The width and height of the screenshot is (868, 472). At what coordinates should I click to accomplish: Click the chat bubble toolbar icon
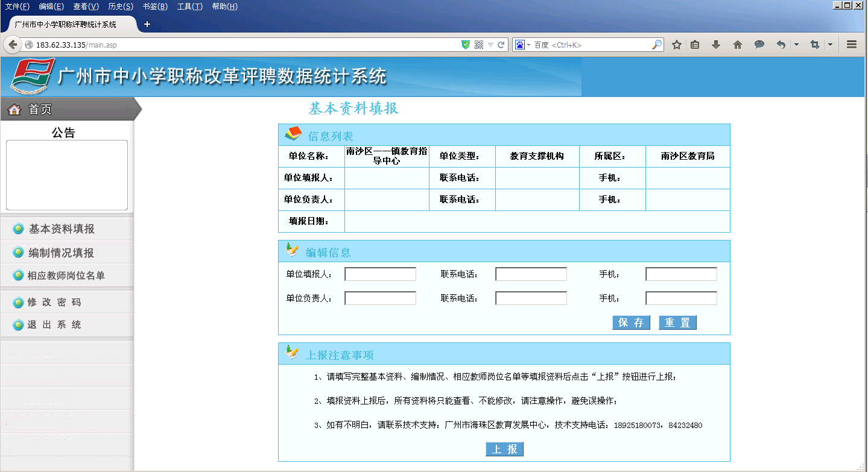pos(759,45)
